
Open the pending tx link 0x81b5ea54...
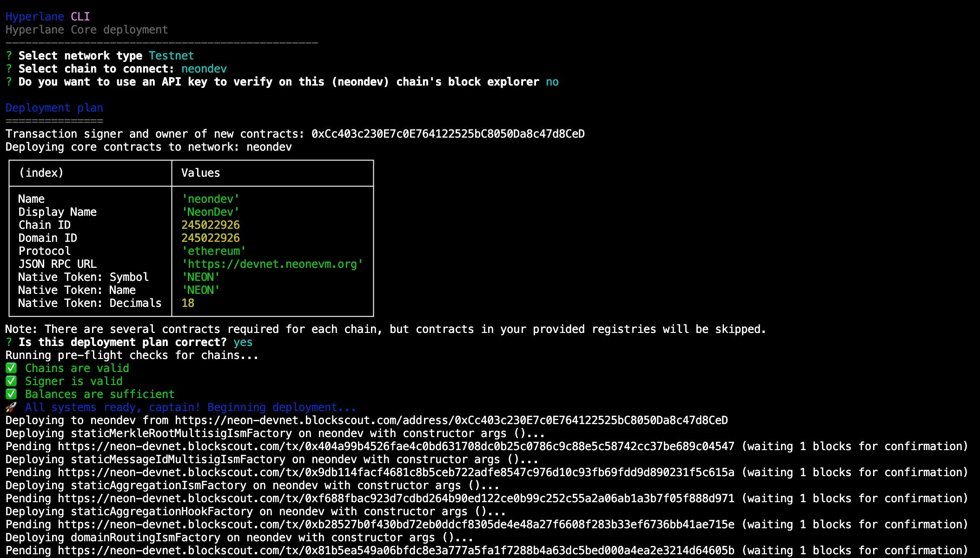tap(396, 551)
